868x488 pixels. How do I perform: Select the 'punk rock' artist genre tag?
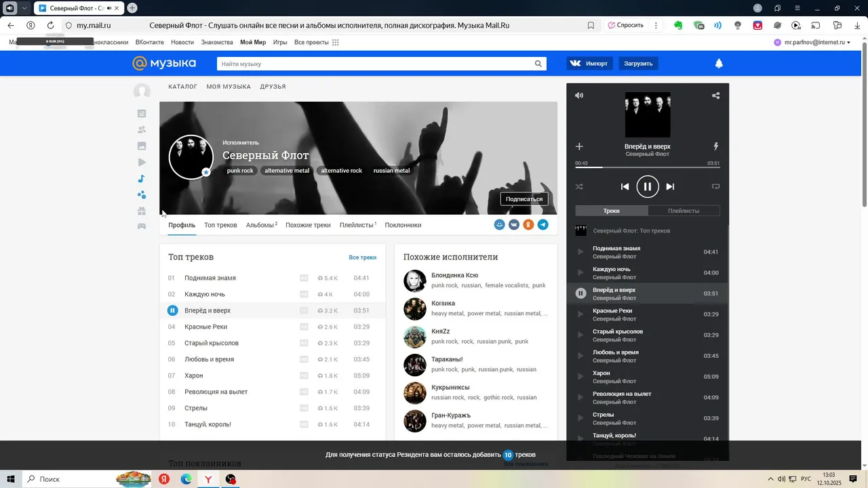[x=240, y=171]
